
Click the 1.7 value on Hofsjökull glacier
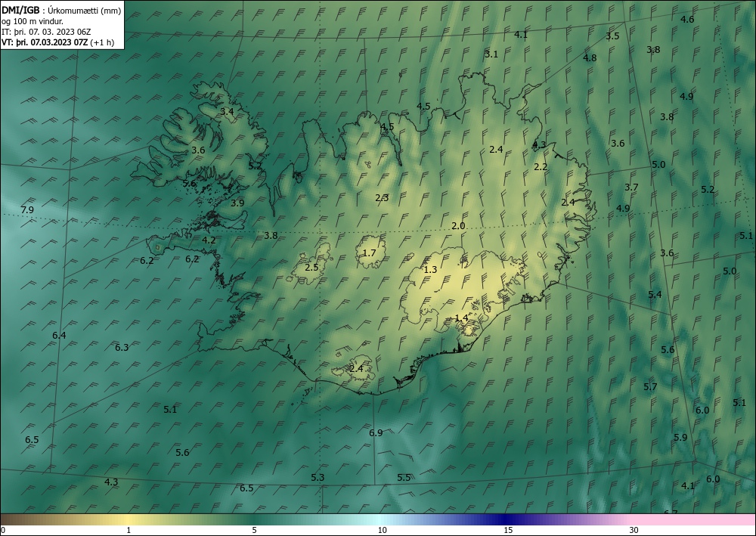pyautogui.click(x=370, y=253)
